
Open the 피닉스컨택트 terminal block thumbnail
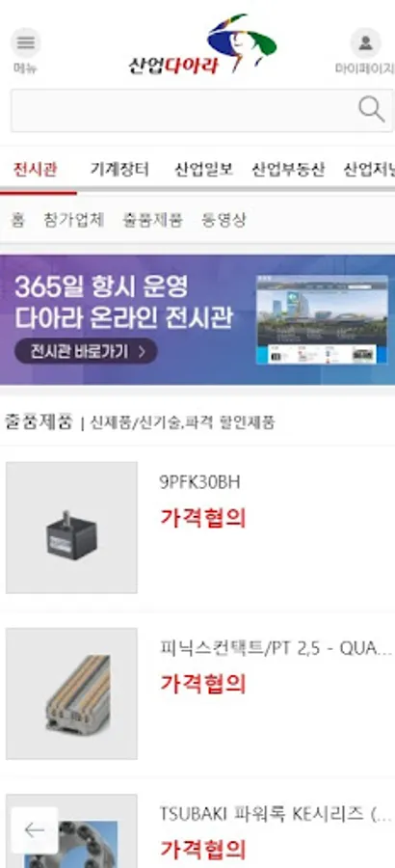[71, 693]
